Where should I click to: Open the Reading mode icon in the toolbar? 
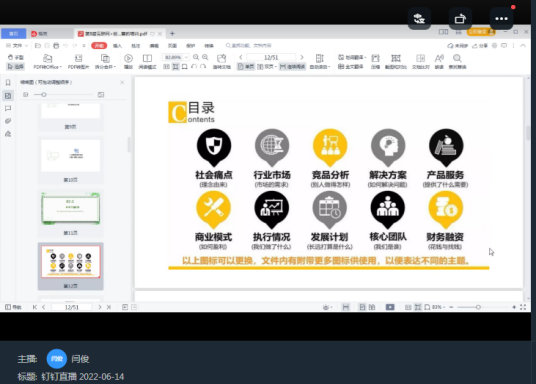coord(147,61)
